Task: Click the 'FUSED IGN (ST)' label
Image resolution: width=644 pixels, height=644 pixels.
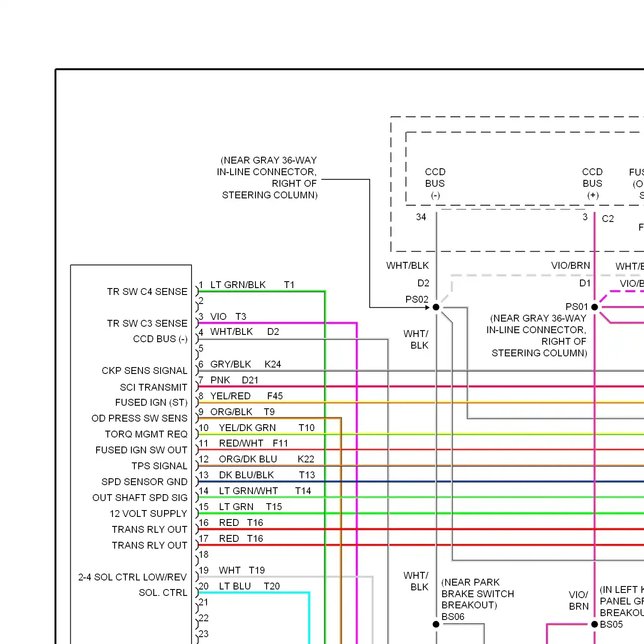Action: coord(151,402)
